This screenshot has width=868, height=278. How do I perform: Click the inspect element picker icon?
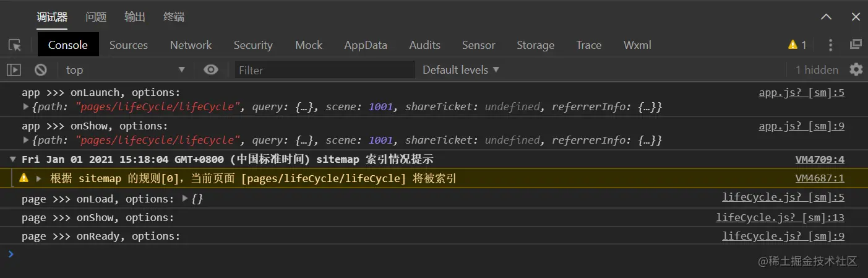[15, 45]
